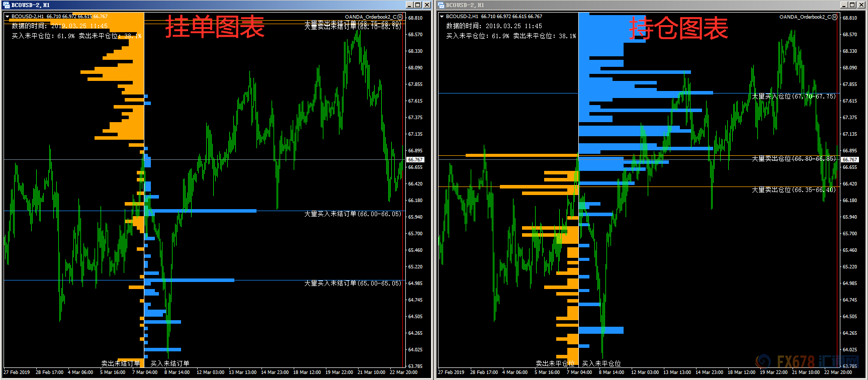
Task: Close the left BCOUSD-2 chart window
Action: (x=427, y=5)
